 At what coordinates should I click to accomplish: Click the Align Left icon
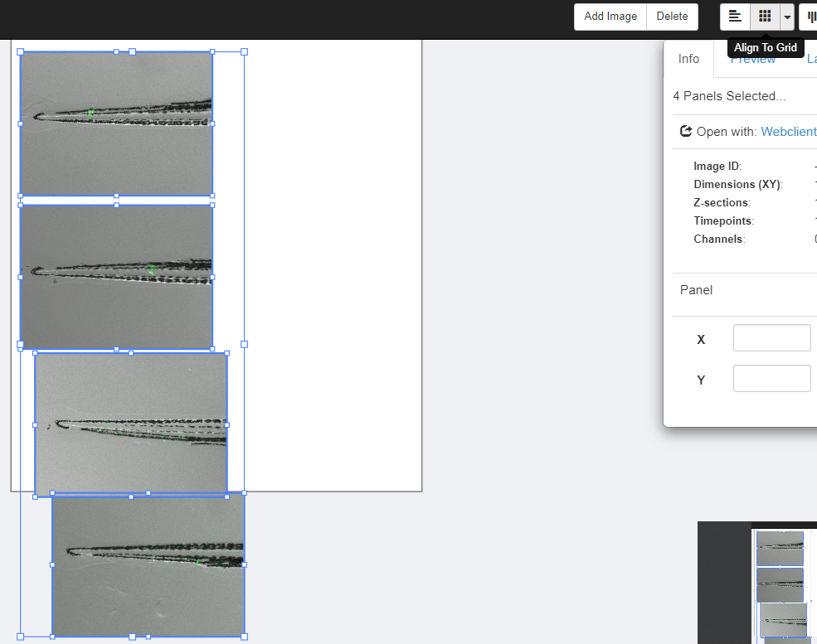pos(735,17)
